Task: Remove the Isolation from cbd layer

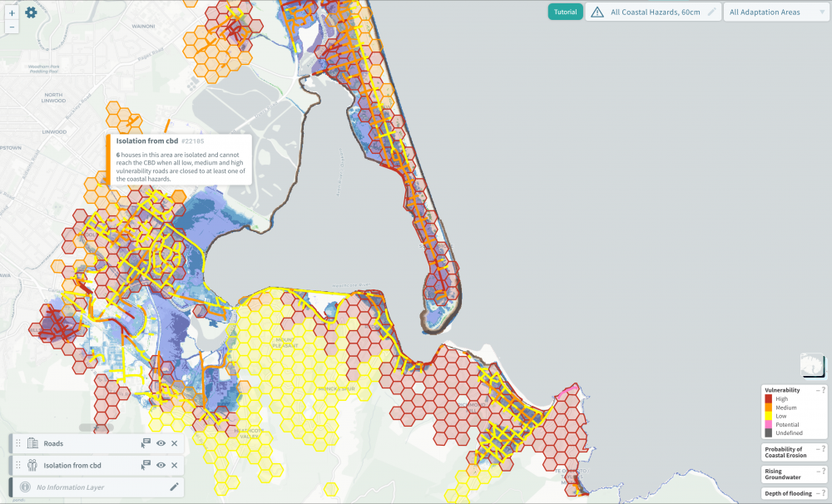Action: [x=175, y=465]
